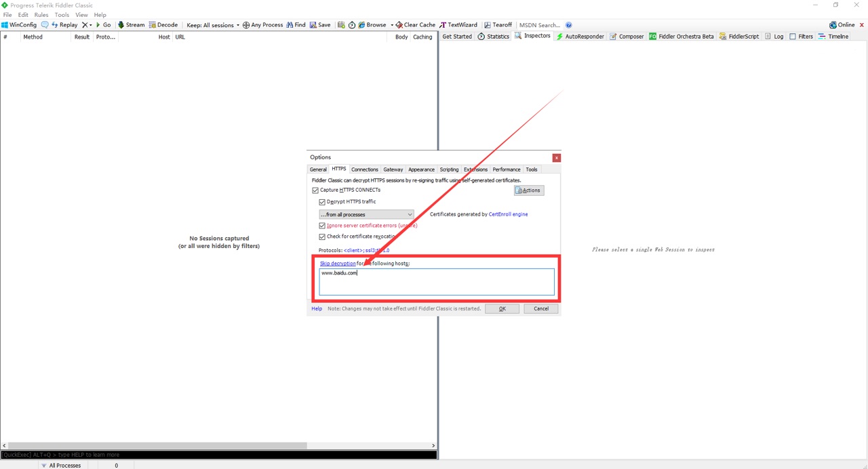Click OK in Options dialog
Image resolution: width=868 pixels, height=469 pixels.
pyautogui.click(x=502, y=308)
